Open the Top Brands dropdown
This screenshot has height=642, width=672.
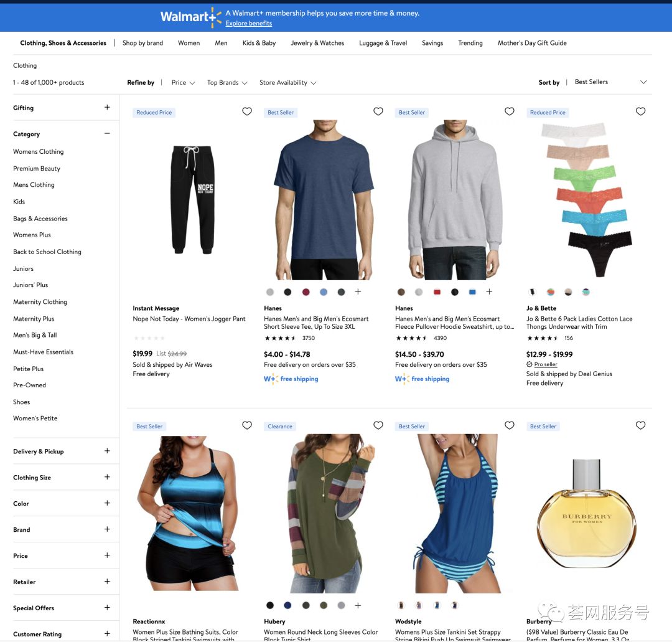click(227, 83)
